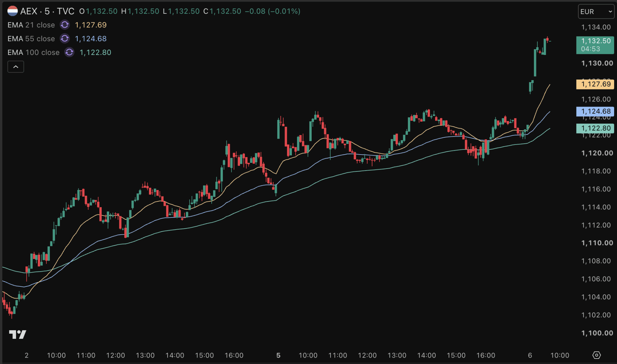
Task: Click the green 1,122.80 price tag
Action: [595, 128]
